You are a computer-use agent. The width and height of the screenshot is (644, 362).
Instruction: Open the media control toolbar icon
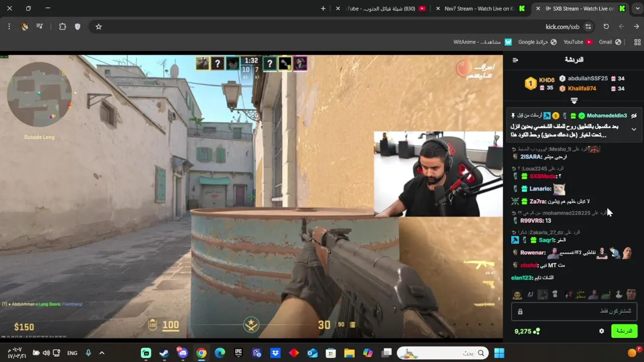[x=40, y=27]
